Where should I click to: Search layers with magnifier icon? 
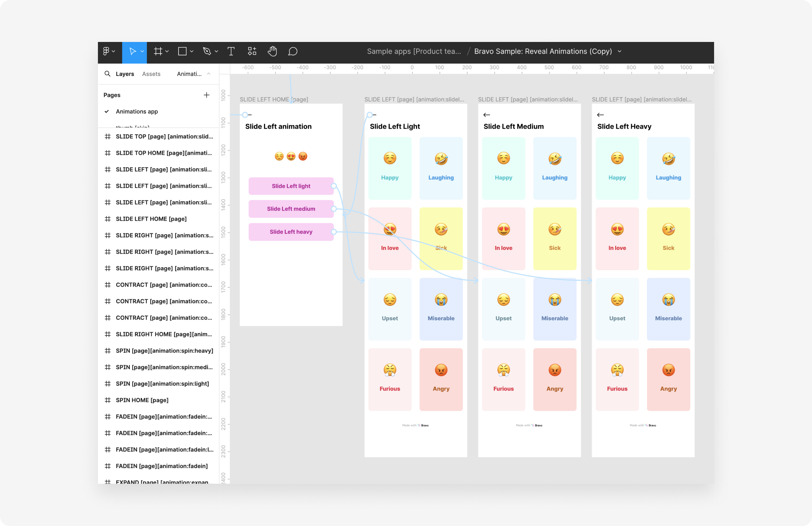(x=107, y=74)
